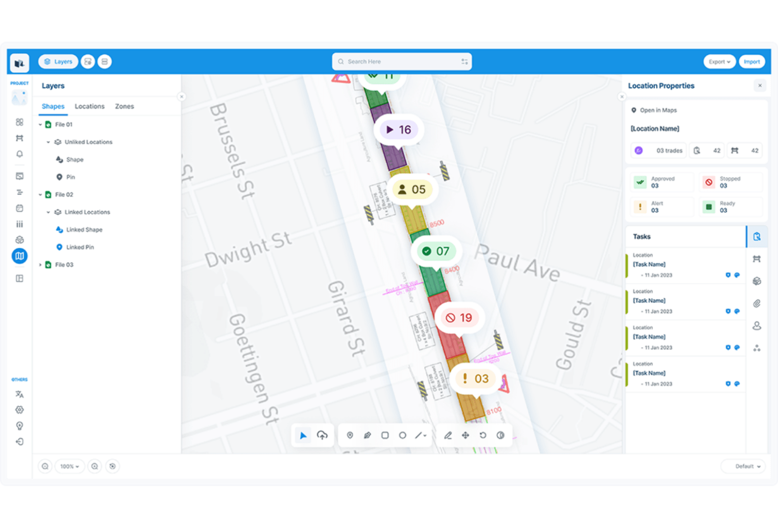Click Open in Maps link
778x532 pixels.
[x=654, y=110]
